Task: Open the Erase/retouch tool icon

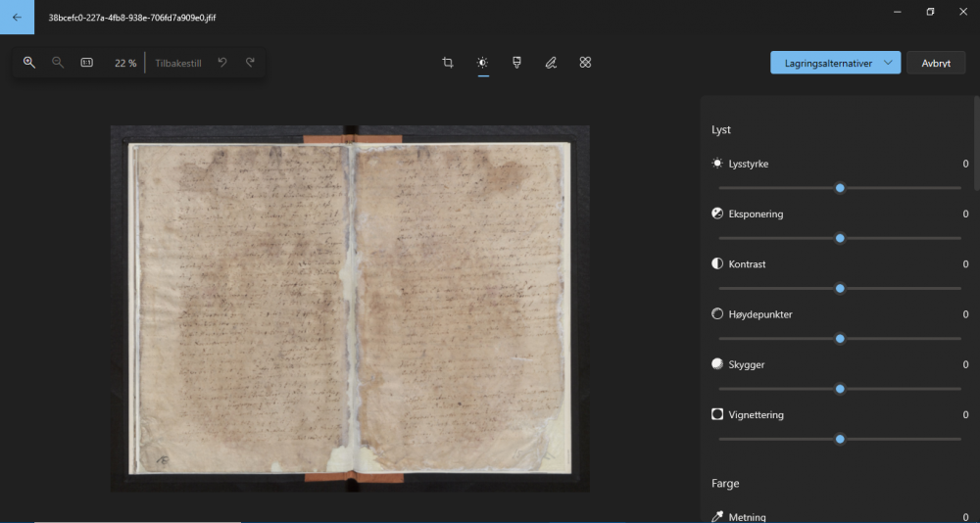Action: coord(585,63)
